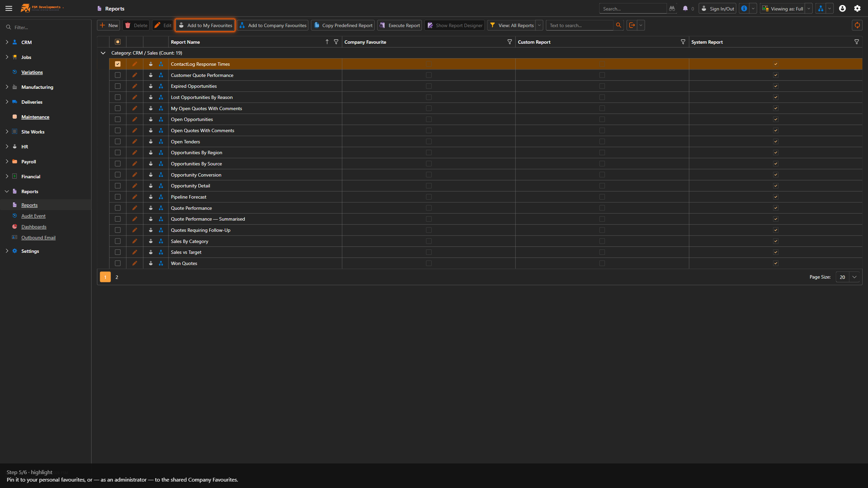Screen dimensions: 868x488
Task: Click company favourite icon for Open Tenders
Action: (x=161, y=141)
